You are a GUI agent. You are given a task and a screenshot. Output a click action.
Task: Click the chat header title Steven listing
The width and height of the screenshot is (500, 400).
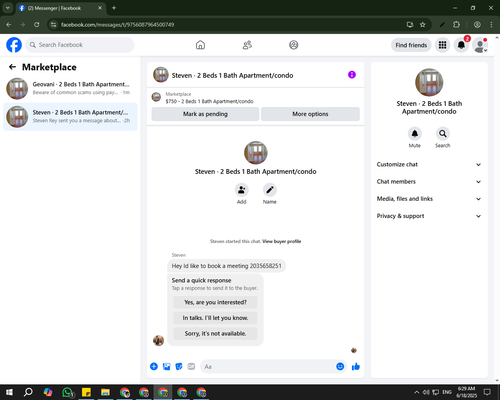(232, 75)
